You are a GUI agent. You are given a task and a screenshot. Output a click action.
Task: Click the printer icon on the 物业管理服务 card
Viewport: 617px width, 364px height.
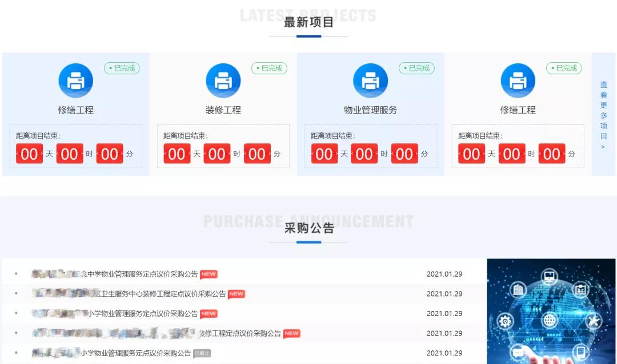[370, 80]
